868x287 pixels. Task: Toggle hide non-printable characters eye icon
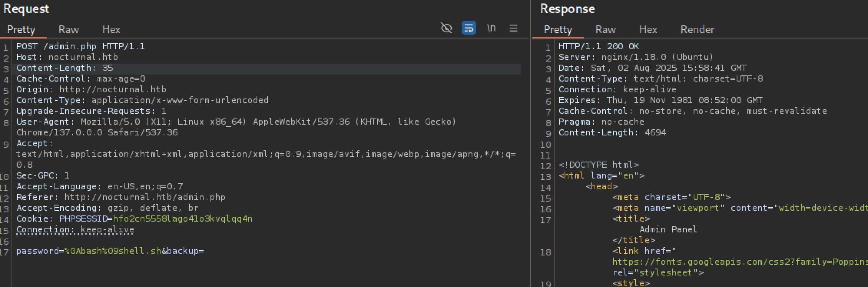[x=446, y=28]
